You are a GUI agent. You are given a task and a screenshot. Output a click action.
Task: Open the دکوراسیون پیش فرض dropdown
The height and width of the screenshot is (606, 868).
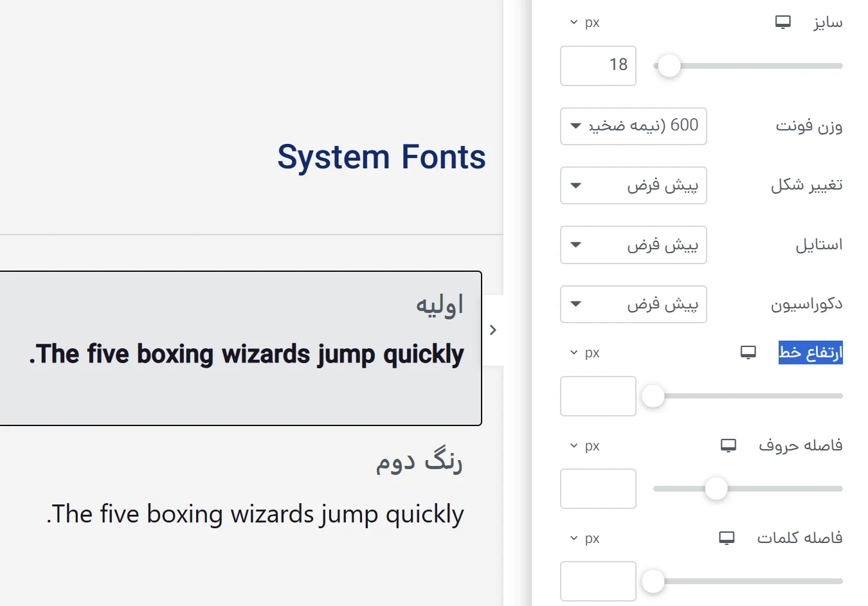[633, 304]
